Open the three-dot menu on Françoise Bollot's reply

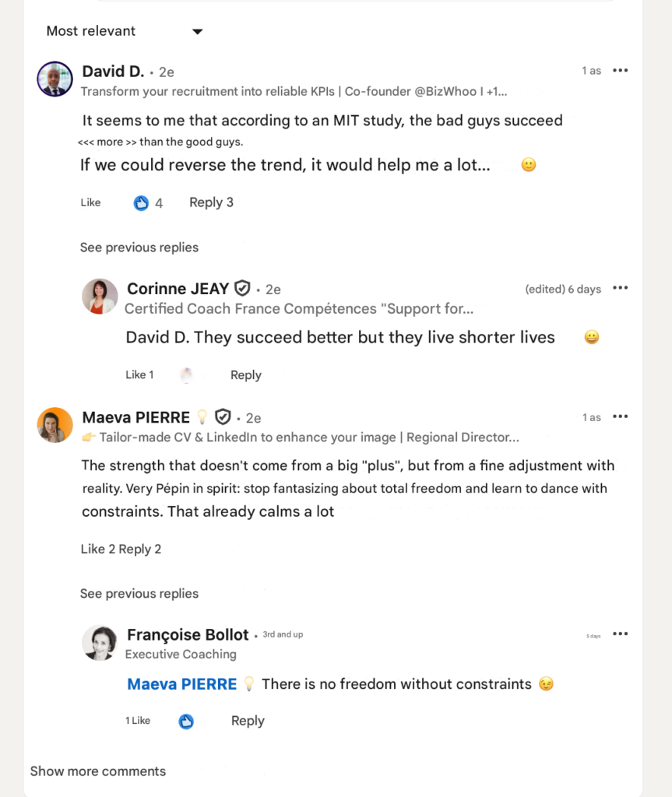tap(620, 634)
